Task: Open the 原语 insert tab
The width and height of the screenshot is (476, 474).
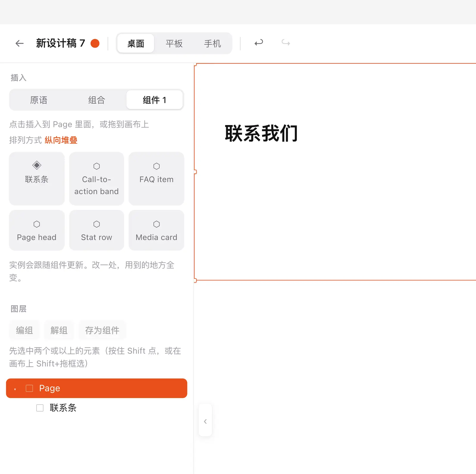Action: [39, 100]
